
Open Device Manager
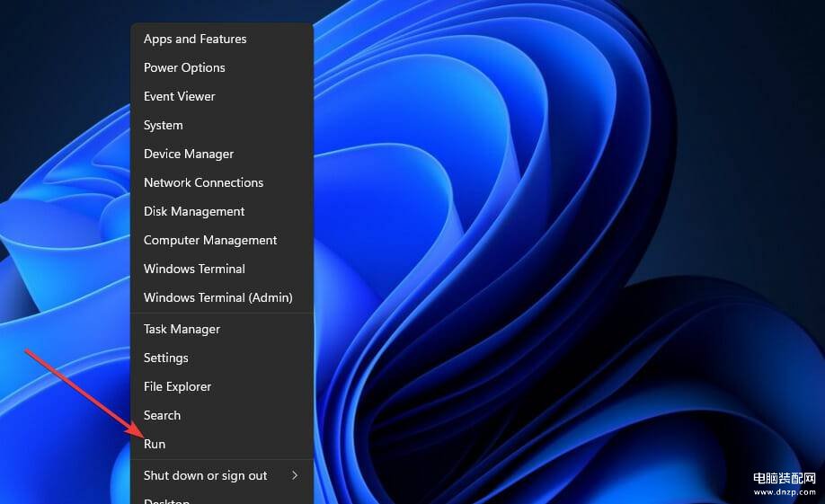pos(221,154)
